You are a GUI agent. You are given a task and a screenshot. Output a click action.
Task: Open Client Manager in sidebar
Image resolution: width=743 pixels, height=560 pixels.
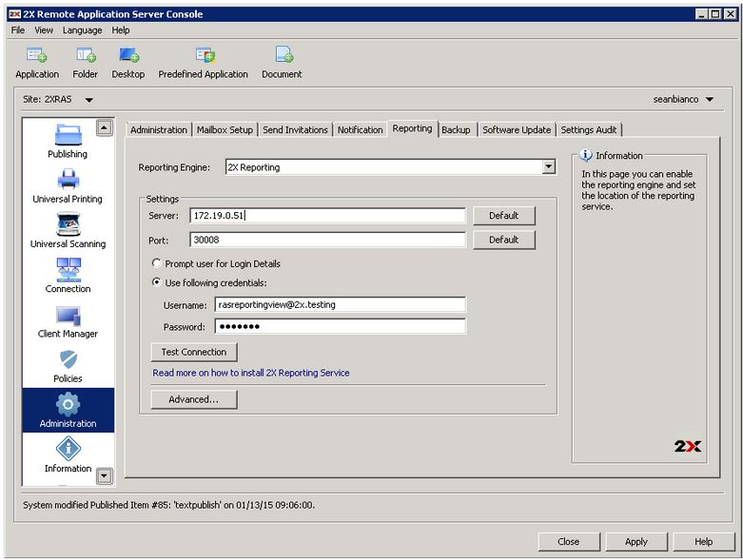click(68, 320)
